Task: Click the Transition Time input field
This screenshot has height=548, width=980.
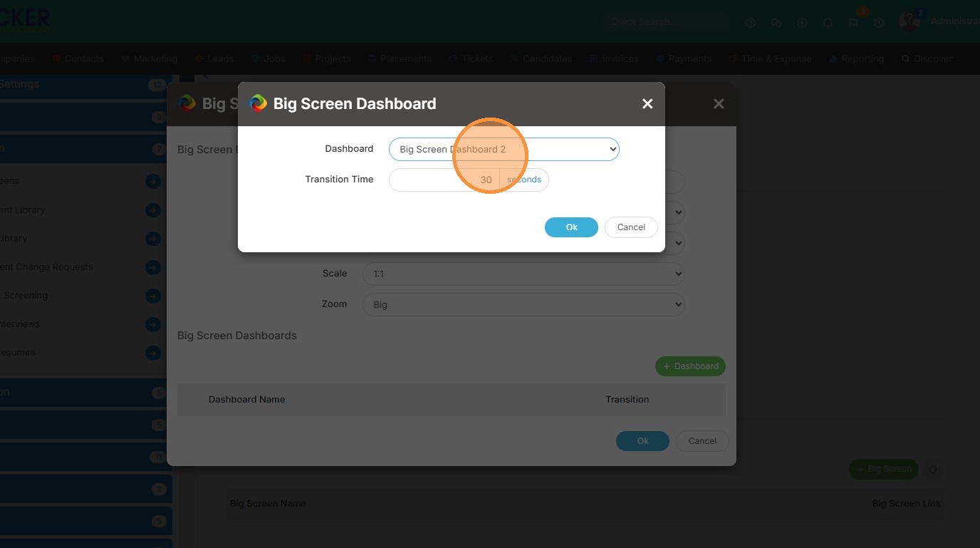Action: (x=444, y=180)
